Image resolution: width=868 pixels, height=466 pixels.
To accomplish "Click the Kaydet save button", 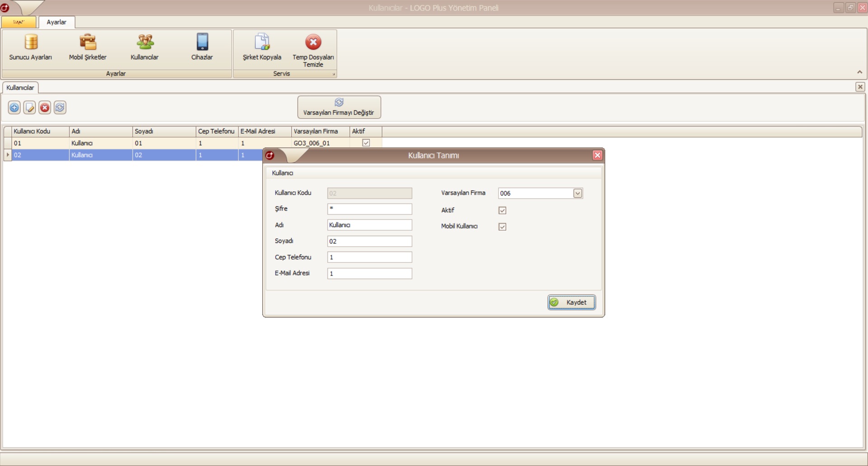I will (x=571, y=302).
